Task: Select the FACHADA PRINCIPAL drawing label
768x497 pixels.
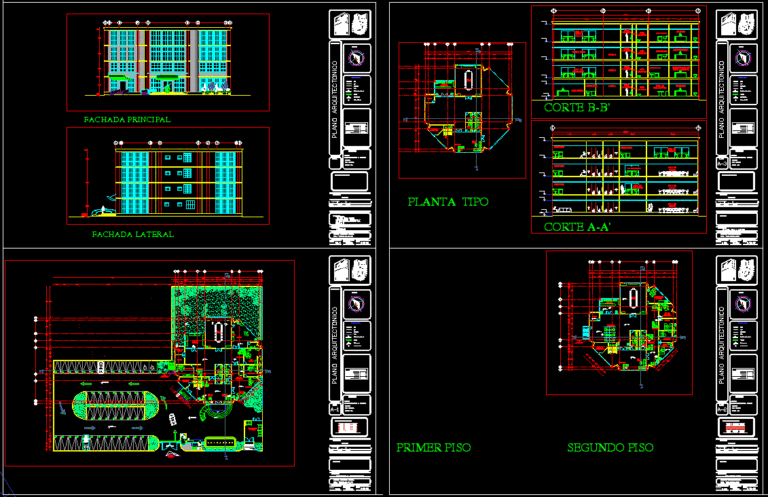Action: (127, 119)
